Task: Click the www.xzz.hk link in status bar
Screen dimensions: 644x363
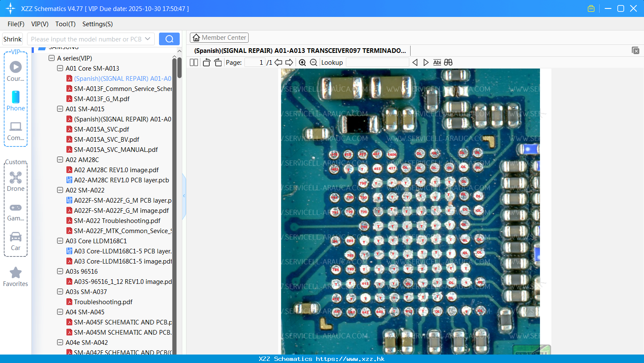Action: click(x=350, y=359)
